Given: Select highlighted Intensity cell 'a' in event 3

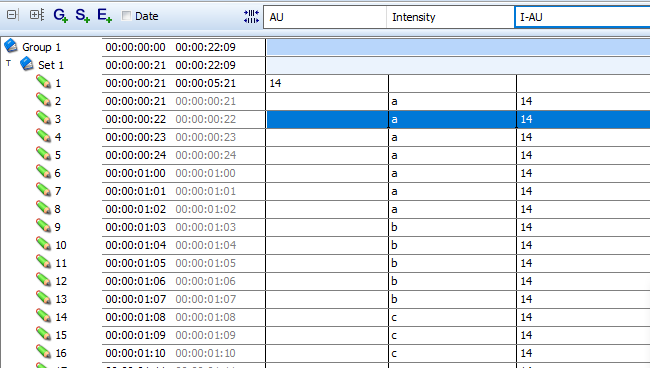Looking at the screenshot, I should [x=452, y=119].
